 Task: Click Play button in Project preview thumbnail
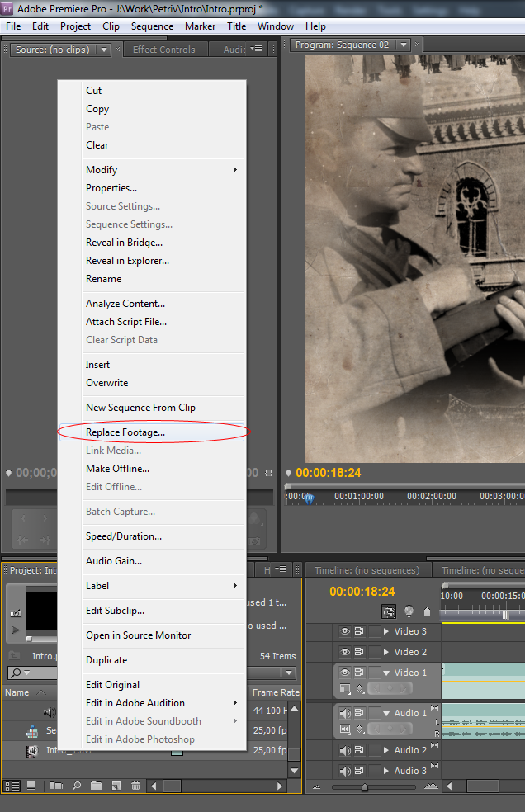16,630
